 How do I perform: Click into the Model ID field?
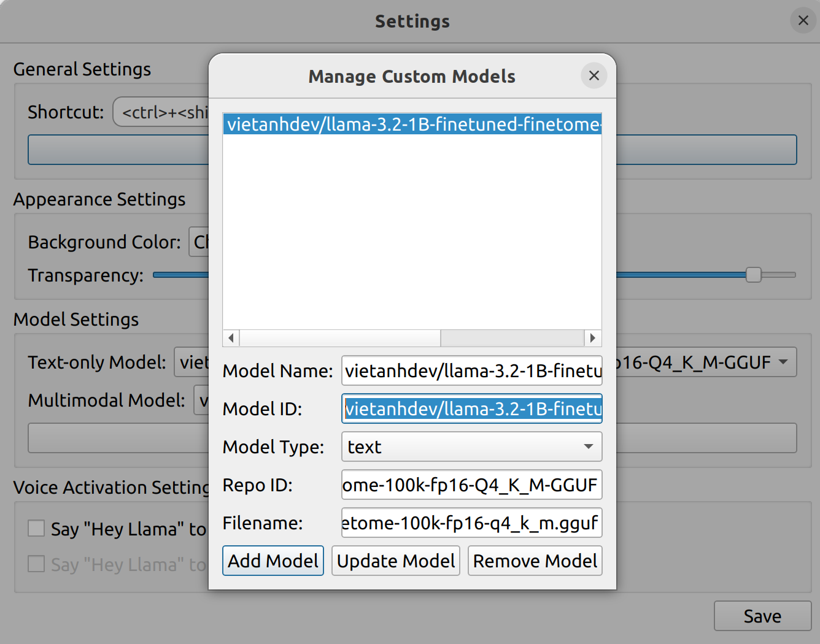coord(471,408)
